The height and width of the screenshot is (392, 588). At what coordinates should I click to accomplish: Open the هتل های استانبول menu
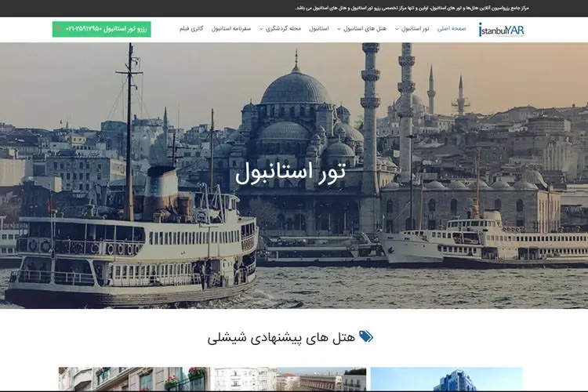pyautogui.click(x=365, y=29)
